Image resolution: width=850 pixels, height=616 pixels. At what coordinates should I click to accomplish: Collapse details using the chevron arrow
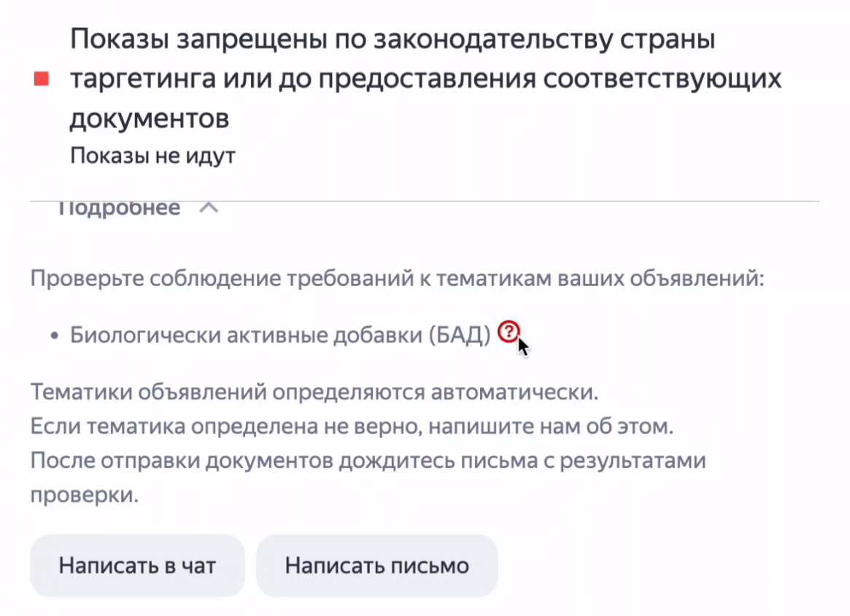209,209
